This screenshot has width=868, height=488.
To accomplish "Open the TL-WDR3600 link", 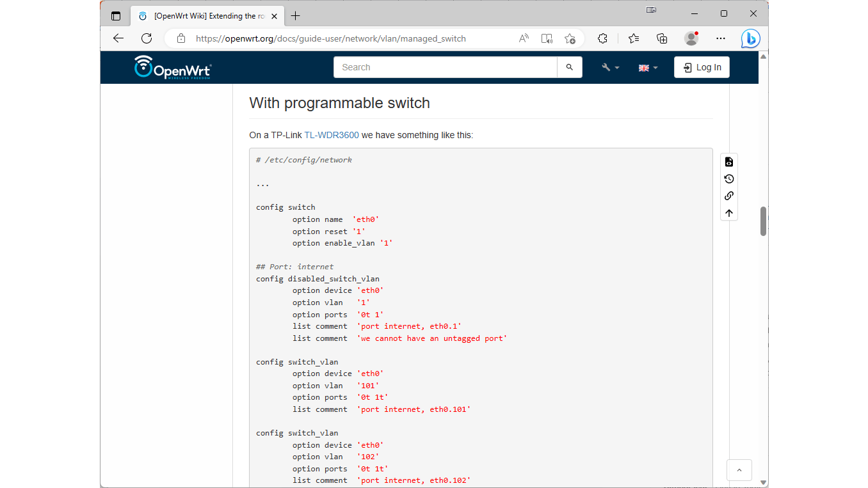I will (332, 135).
